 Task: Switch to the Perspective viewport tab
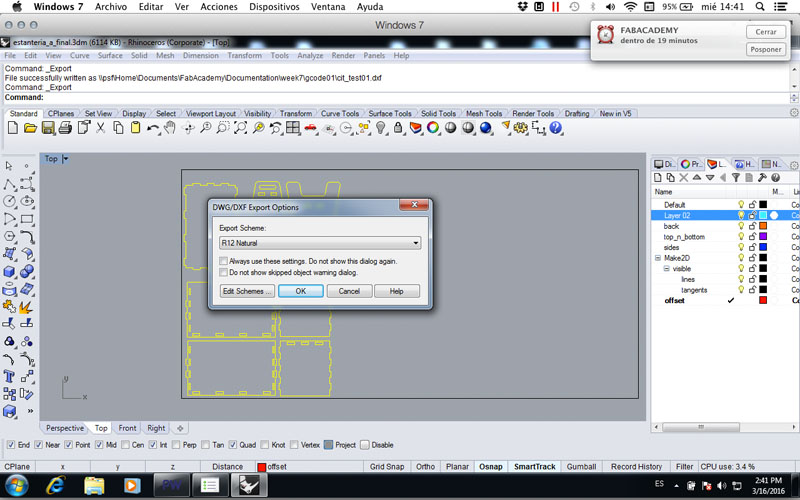[x=65, y=428]
